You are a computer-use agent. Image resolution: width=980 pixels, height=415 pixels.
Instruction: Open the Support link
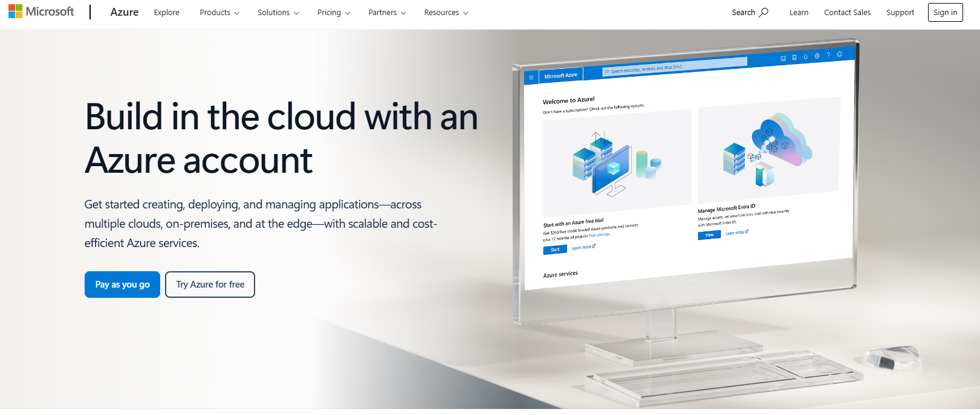900,13
